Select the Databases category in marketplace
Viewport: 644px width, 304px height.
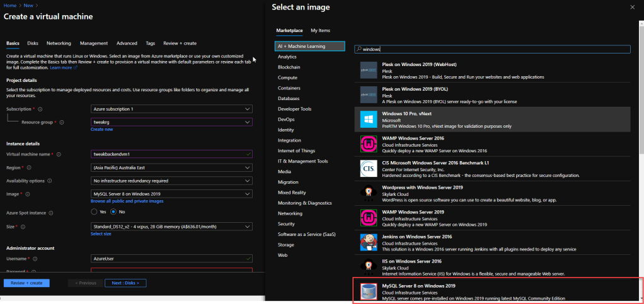[289, 98]
